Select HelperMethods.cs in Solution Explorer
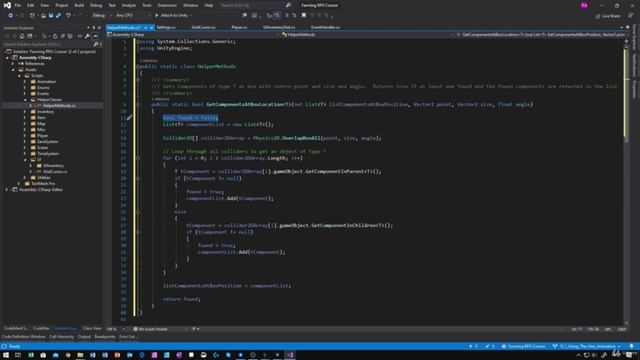 pos(59,106)
